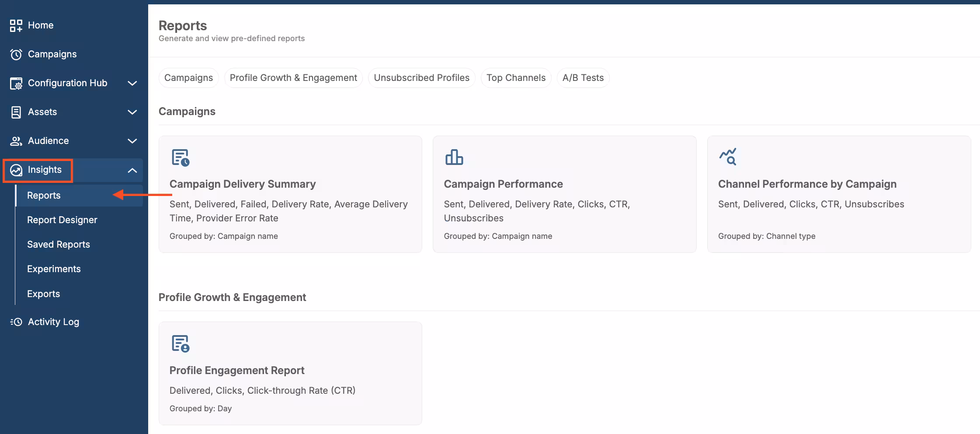Viewport: 980px width, 434px height.
Task: Click the Activity Log clock icon
Action: (16, 322)
